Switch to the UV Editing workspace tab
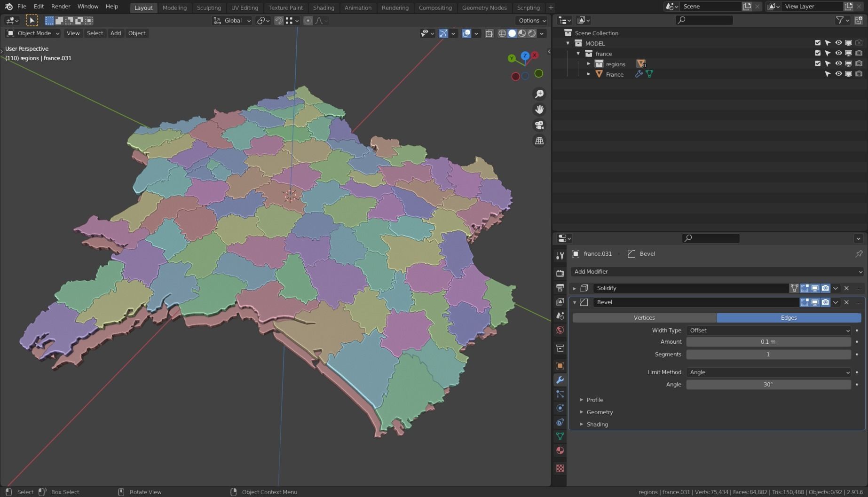Screen dimensions: 868x497 (x=245, y=8)
